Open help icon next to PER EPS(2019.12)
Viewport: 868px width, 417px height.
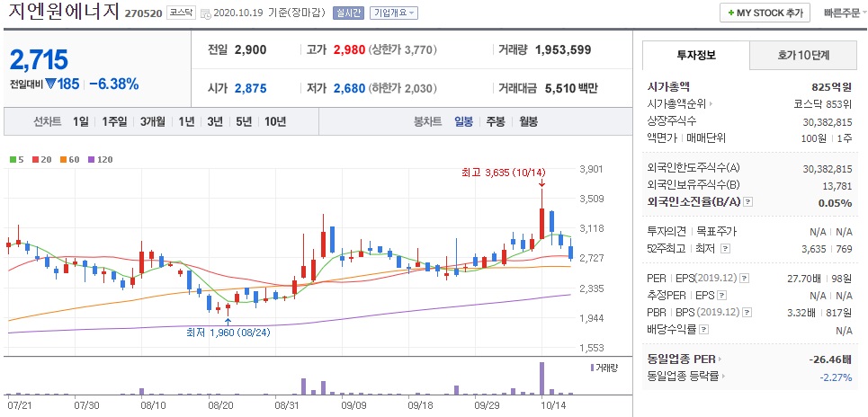tap(745, 279)
